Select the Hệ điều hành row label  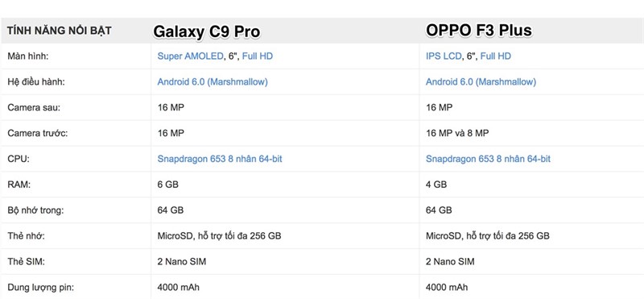coord(36,82)
